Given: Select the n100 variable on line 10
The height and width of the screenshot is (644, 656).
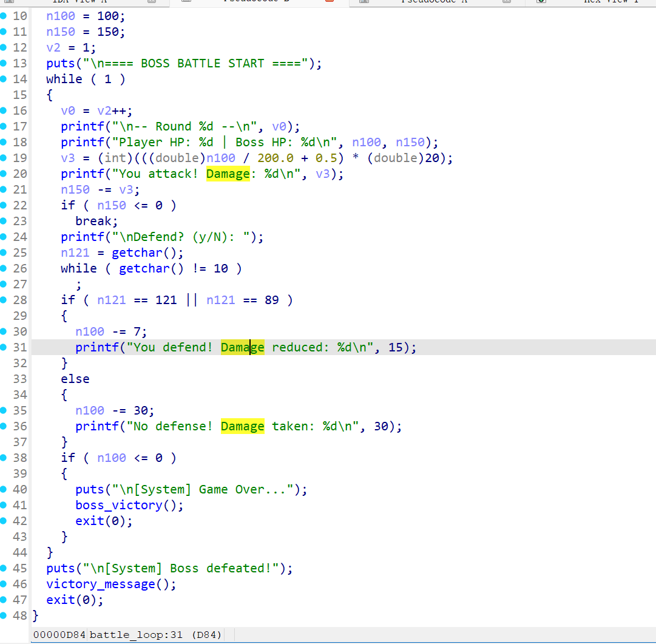Looking at the screenshot, I should click(x=60, y=16).
